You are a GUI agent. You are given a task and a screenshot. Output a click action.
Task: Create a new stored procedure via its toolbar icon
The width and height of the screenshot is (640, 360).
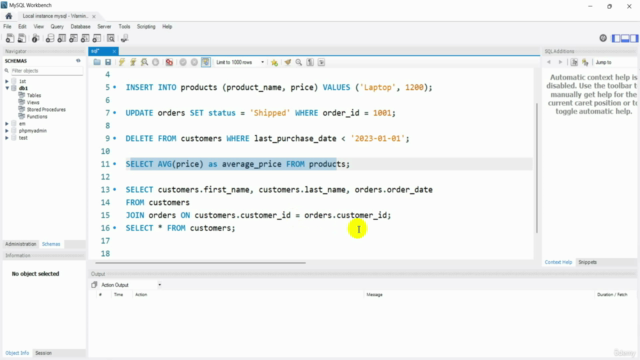pyautogui.click(x=85, y=38)
